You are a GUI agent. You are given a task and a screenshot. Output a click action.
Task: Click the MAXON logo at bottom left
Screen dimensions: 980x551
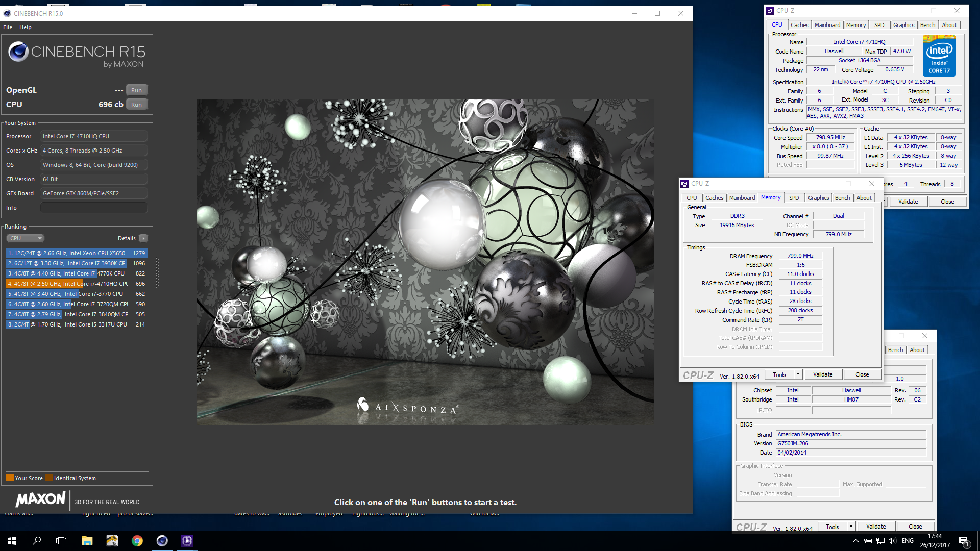tap(41, 499)
